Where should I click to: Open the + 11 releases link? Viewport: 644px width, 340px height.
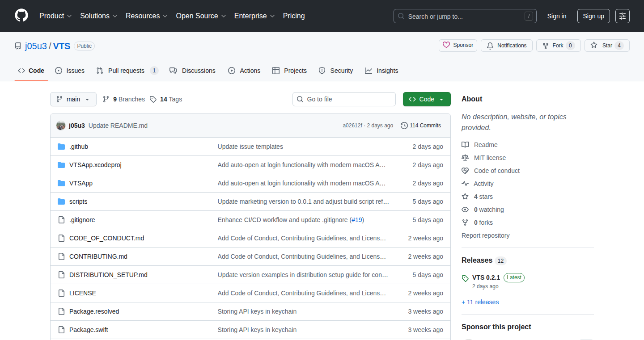pyautogui.click(x=480, y=302)
